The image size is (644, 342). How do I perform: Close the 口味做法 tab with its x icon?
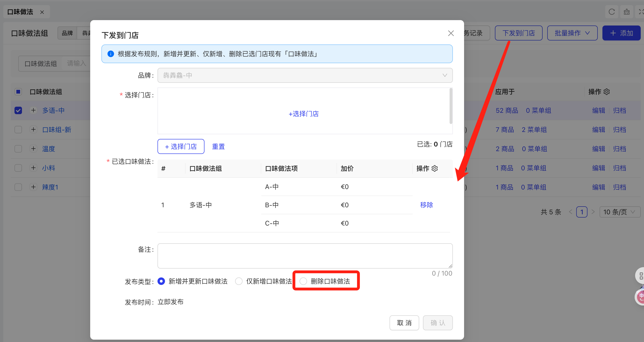click(42, 12)
